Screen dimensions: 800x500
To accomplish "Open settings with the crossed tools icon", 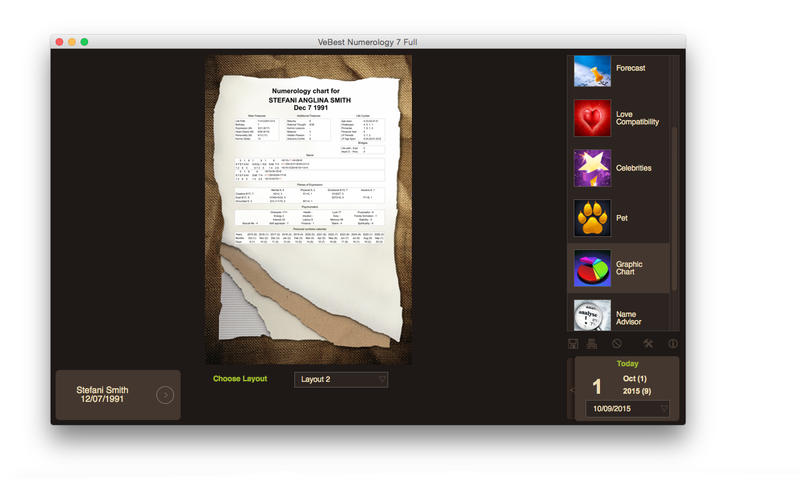I will 647,344.
